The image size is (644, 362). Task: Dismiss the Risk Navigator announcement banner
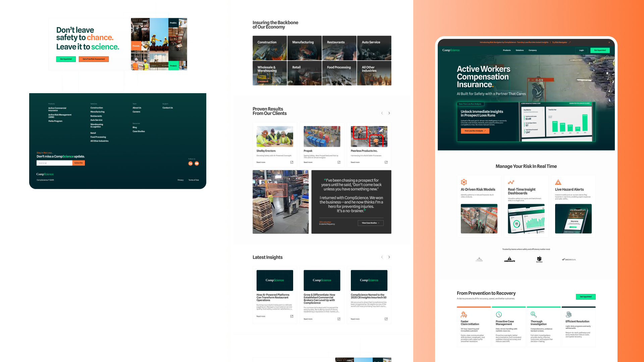coord(609,42)
